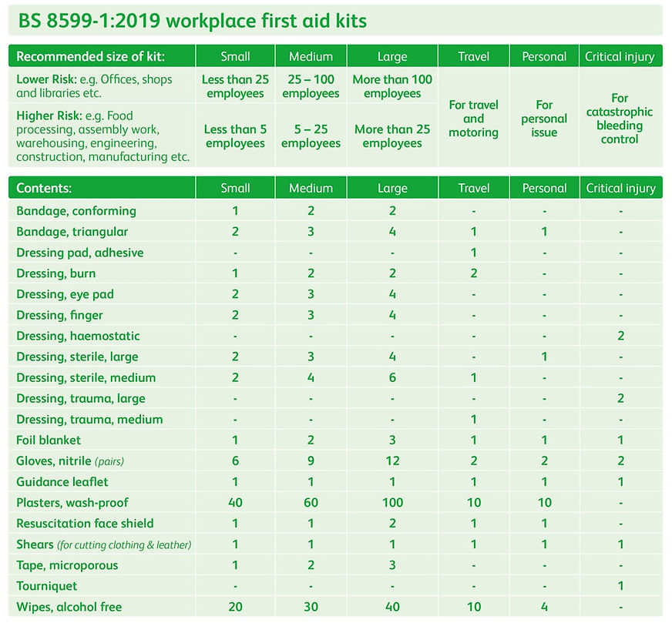Click the Travel trauma medium dressing value '1'
Image resolution: width=672 pixels, height=623 pixels.
474,419
